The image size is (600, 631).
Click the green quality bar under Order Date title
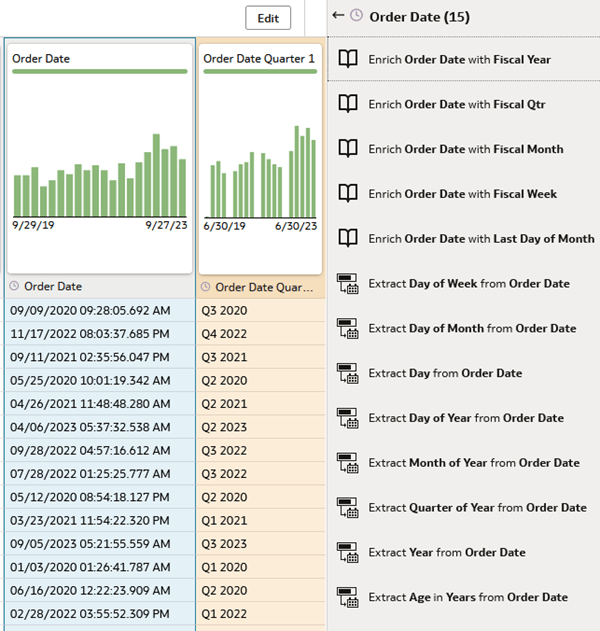[x=99, y=72]
